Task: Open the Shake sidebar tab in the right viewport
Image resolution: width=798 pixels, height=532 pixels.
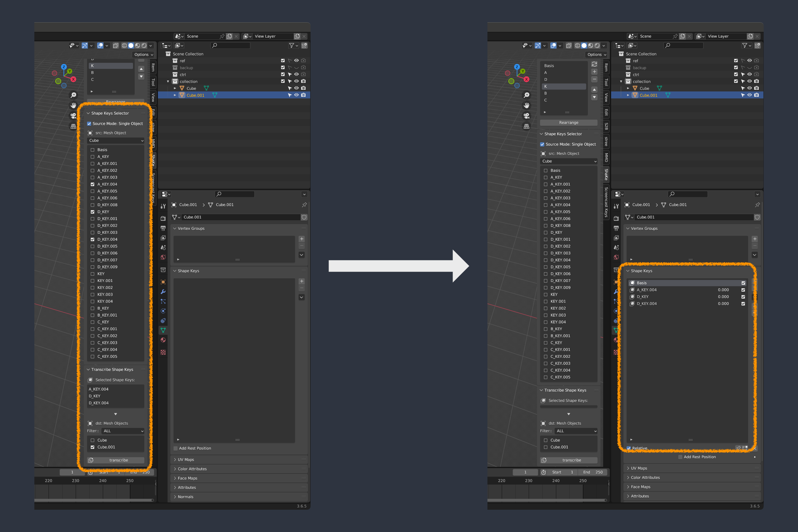Action: click(606, 174)
